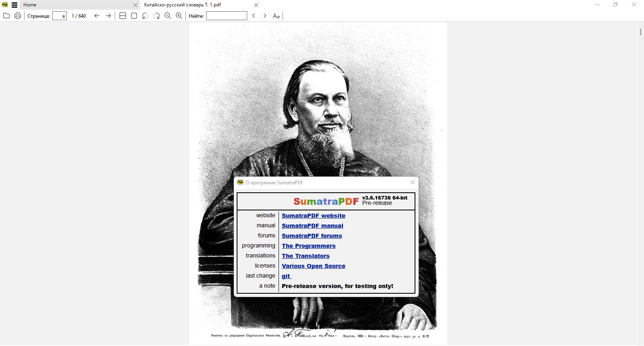
Task: Rotate page right icon
Action: point(157,16)
